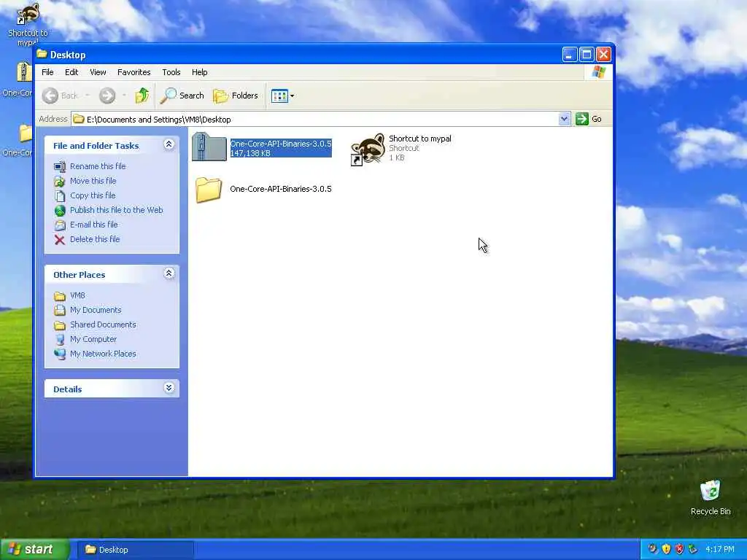747x560 pixels.
Task: Expand the Details panel
Action: click(169, 388)
